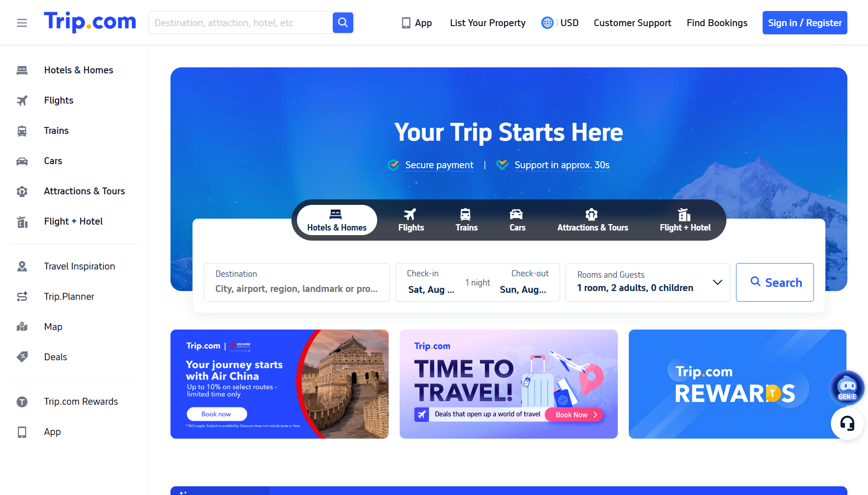Screen dimensions: 868x495
Task: Click the Destination input field
Action: [297, 282]
